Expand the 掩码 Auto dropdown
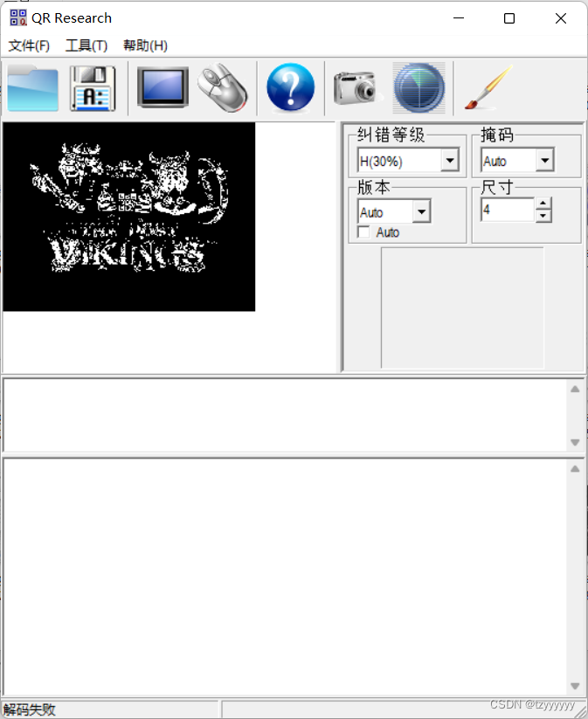588x719 pixels. [545, 161]
